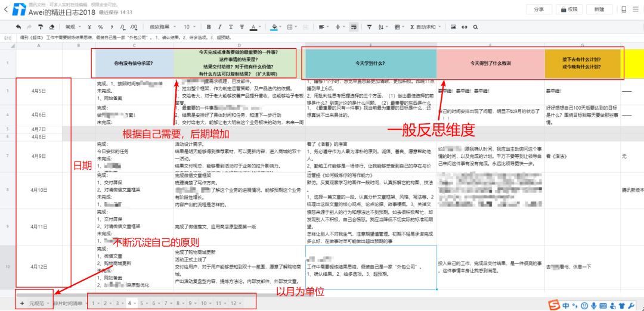Expand the font size 10 dropdown

(190, 27)
